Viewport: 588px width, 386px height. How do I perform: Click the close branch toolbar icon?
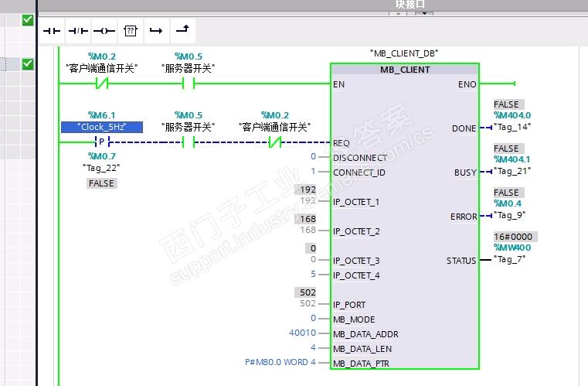tap(182, 30)
